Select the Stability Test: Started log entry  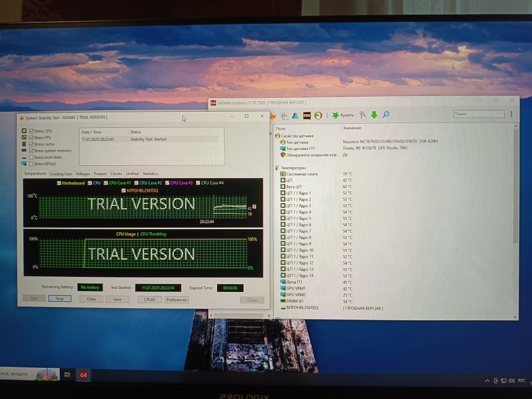click(x=149, y=139)
